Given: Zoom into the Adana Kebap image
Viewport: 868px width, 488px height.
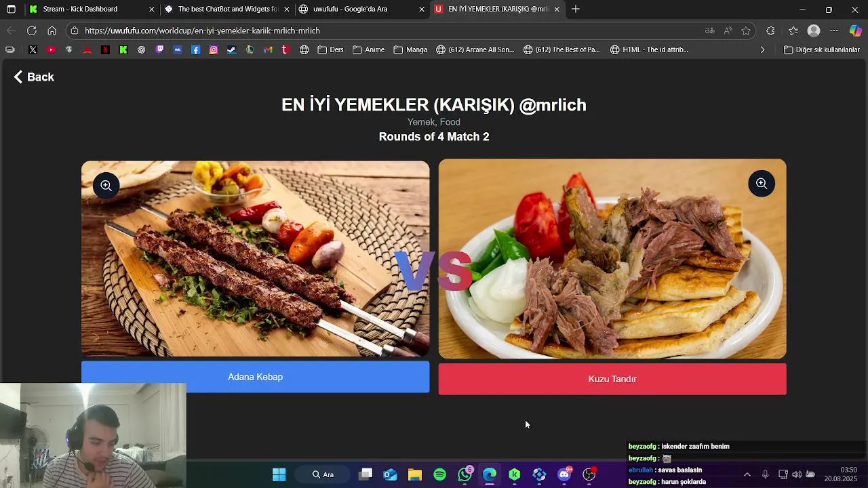Looking at the screenshot, I should click(106, 186).
